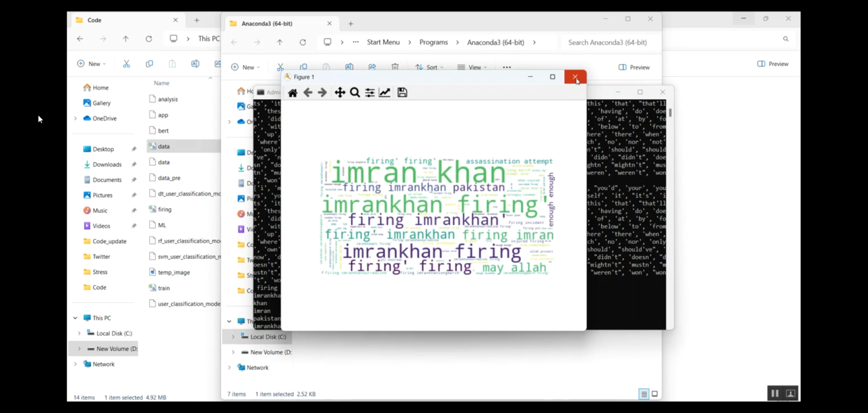Toggle the Preview pane in the Anaconda3 window
Screen dimensions: 868x413
pos(633,67)
